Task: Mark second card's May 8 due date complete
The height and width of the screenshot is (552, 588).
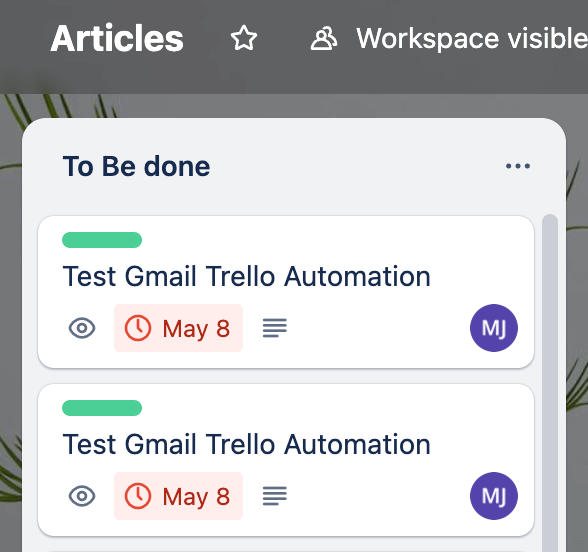Action: tap(178, 496)
